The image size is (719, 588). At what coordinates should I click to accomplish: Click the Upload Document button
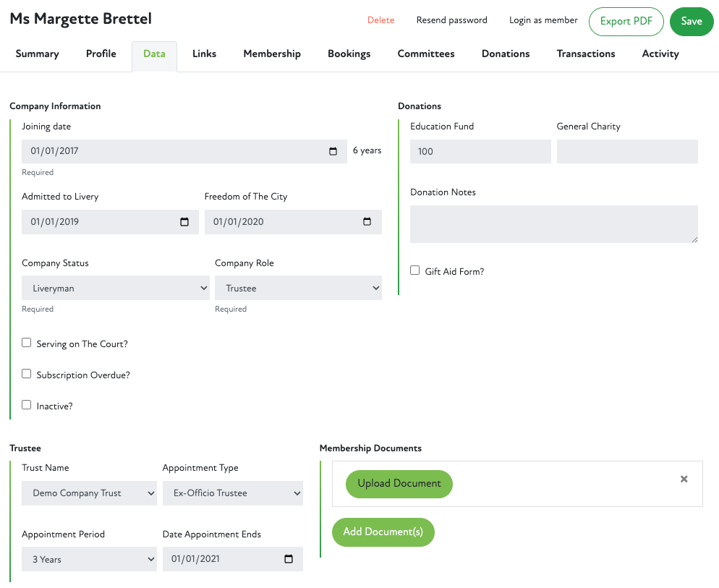399,484
